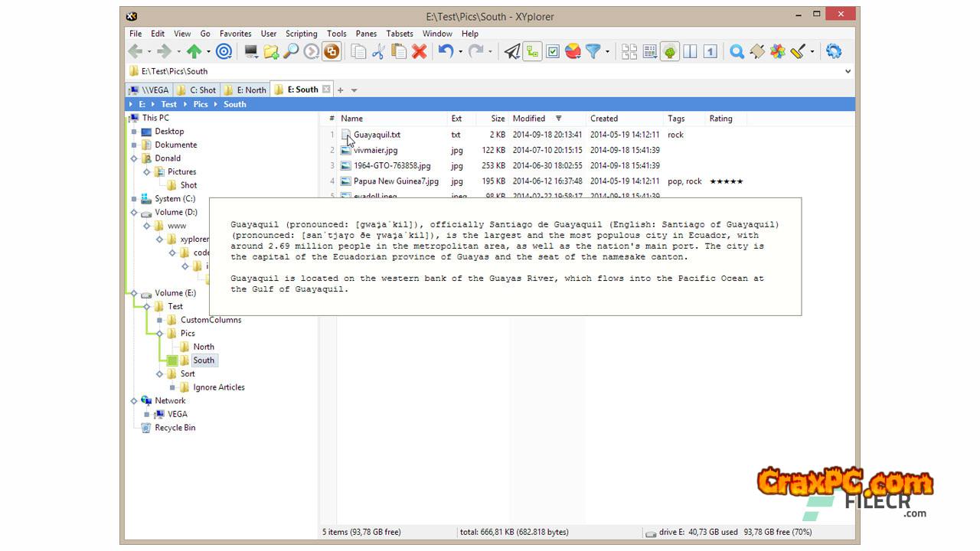Click the Hotlist target icon

pyautogui.click(x=224, y=51)
